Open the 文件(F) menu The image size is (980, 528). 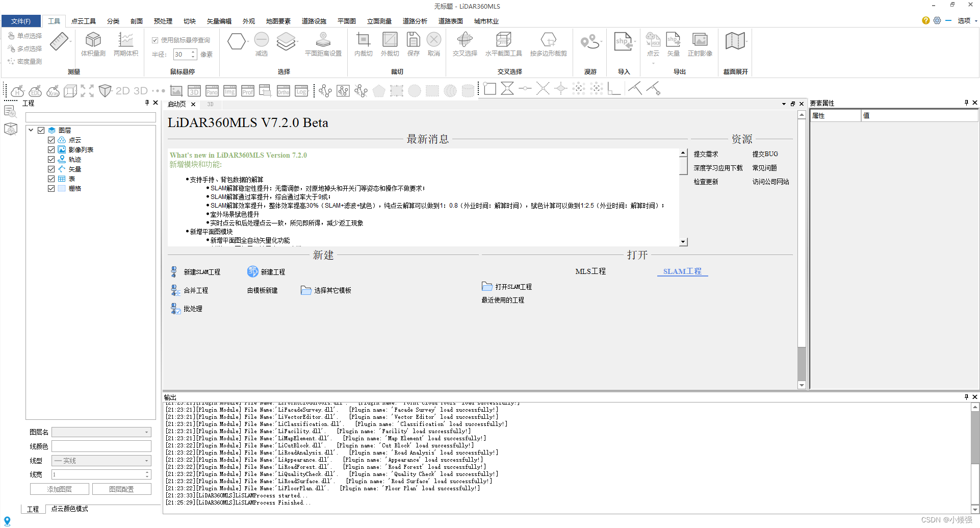pos(21,21)
